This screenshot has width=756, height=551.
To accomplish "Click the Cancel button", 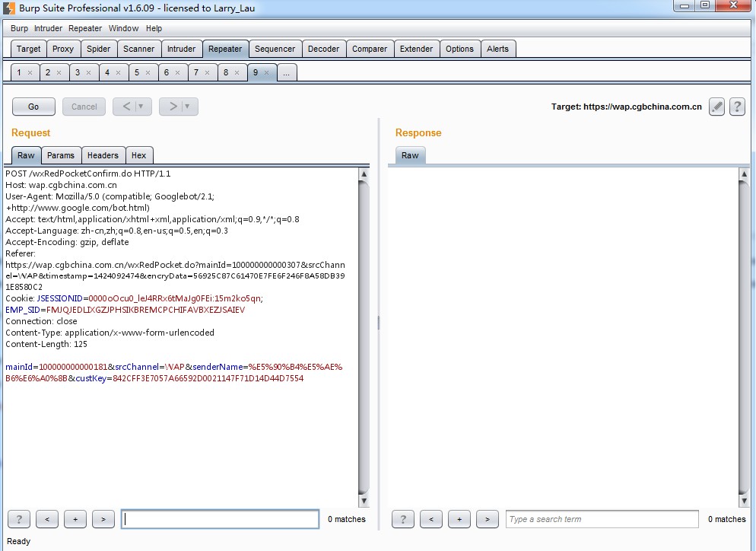I will (x=84, y=107).
